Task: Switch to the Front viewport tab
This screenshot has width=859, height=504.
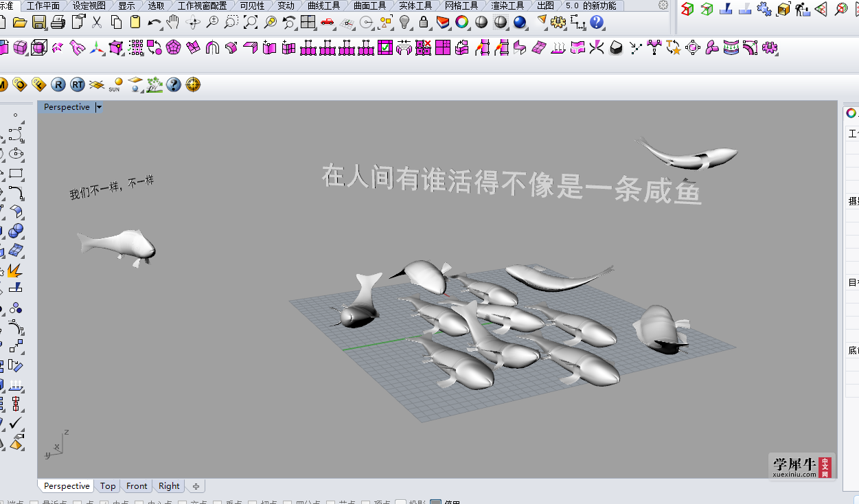Action: [137, 485]
